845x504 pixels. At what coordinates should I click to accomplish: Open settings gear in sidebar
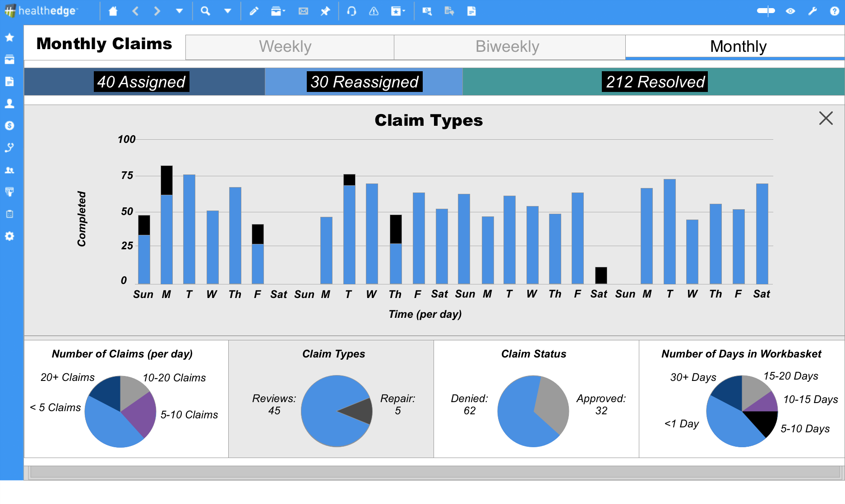(9, 236)
